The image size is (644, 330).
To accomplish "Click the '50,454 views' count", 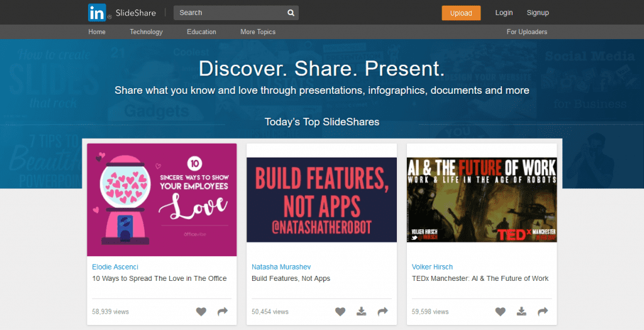I will [x=270, y=312].
